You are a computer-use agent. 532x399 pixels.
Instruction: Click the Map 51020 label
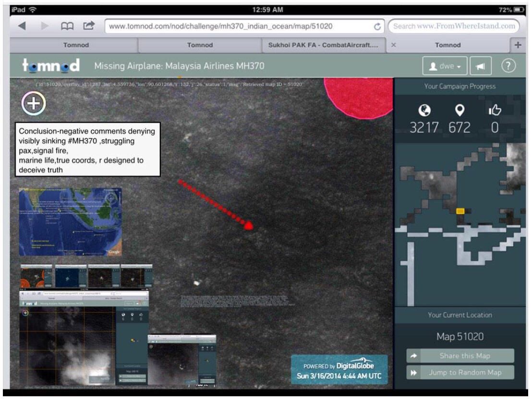460,337
